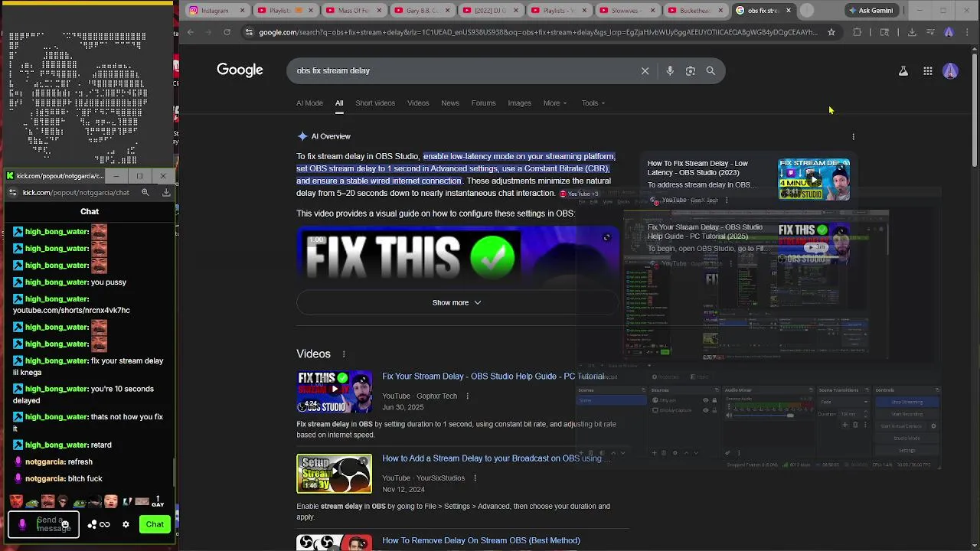Open AI Overview three-dot options
Viewport: 980px width, 551px height.
853,137
